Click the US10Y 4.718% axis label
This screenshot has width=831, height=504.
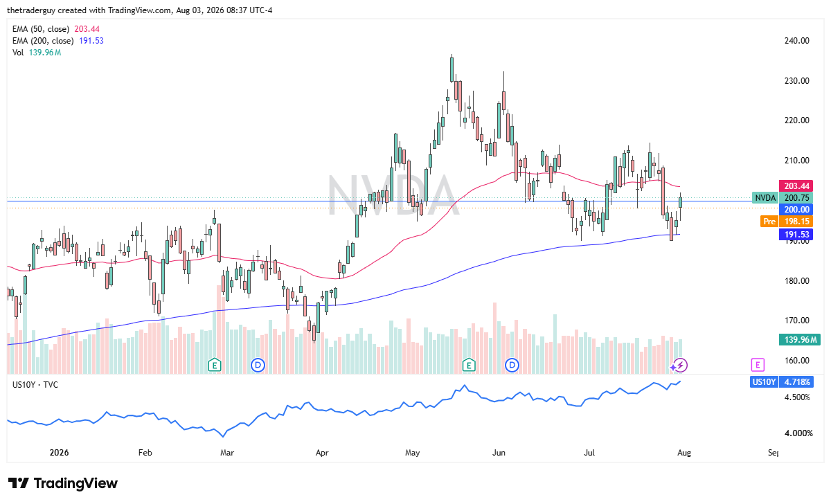pos(781,381)
